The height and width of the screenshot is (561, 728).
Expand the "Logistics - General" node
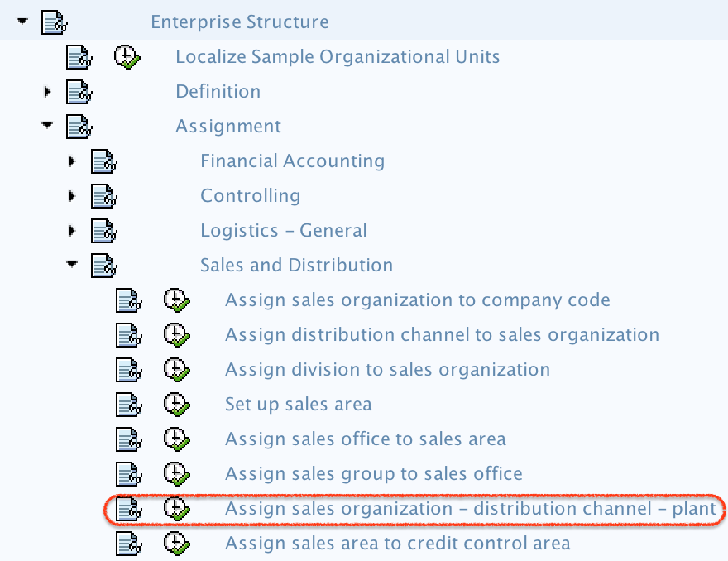tap(72, 230)
